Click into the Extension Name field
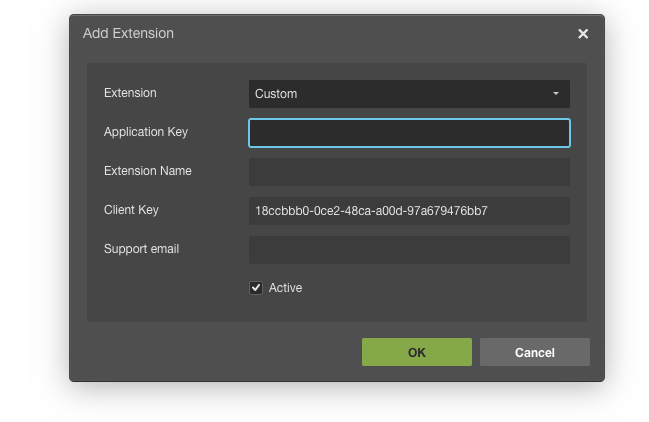The width and height of the screenshot is (649, 422). (x=409, y=172)
